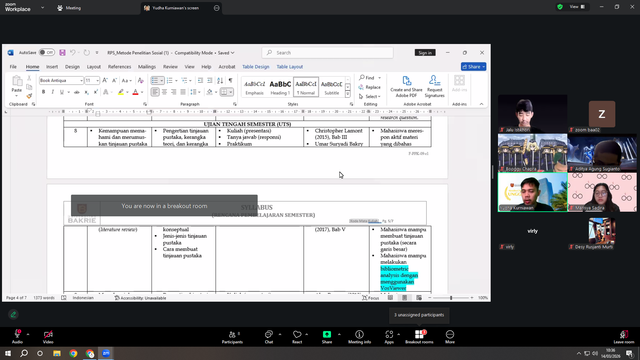Open File Explorer from the Windows taskbar

(x=57, y=353)
